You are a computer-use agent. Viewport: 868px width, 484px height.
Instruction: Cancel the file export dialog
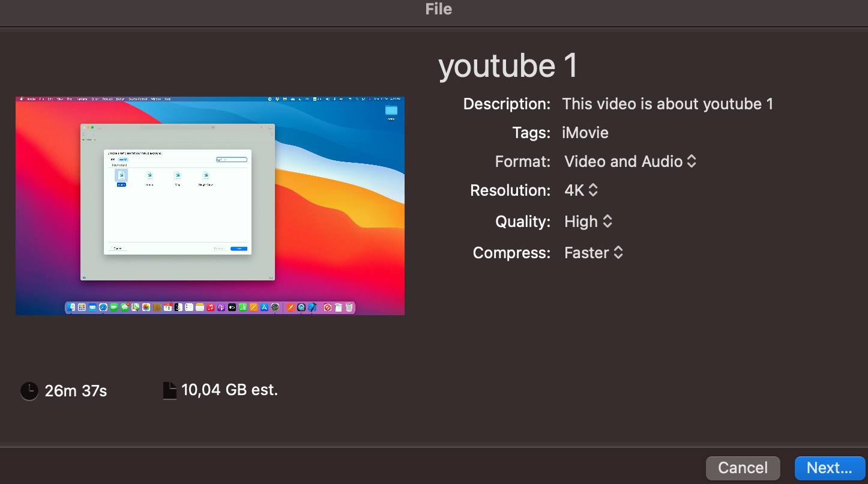pyautogui.click(x=743, y=468)
